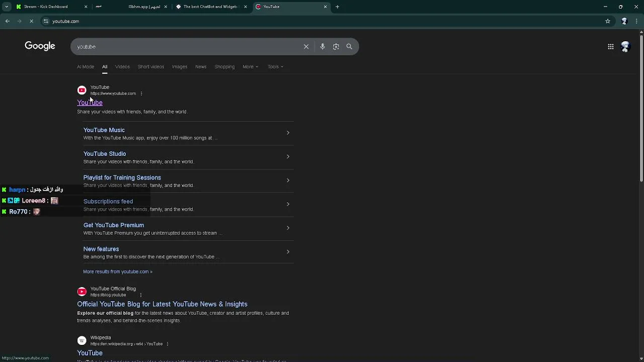Viewport: 644px width, 362px height.
Task: Open Get YouTube Premium sitelink
Action: tap(114, 225)
